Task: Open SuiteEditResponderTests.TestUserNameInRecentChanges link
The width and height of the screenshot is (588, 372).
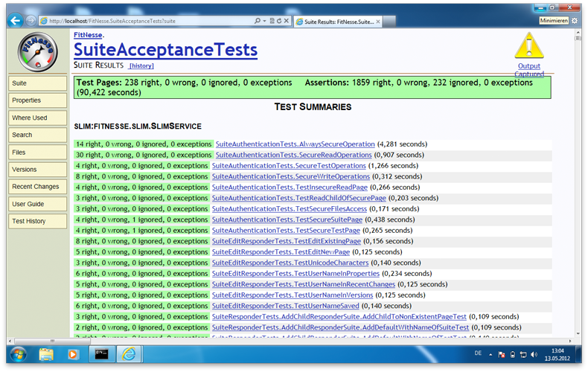Action: [304, 285]
